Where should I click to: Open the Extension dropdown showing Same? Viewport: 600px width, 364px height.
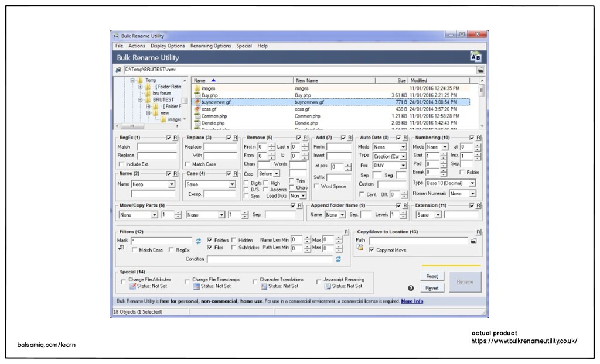pos(438,215)
